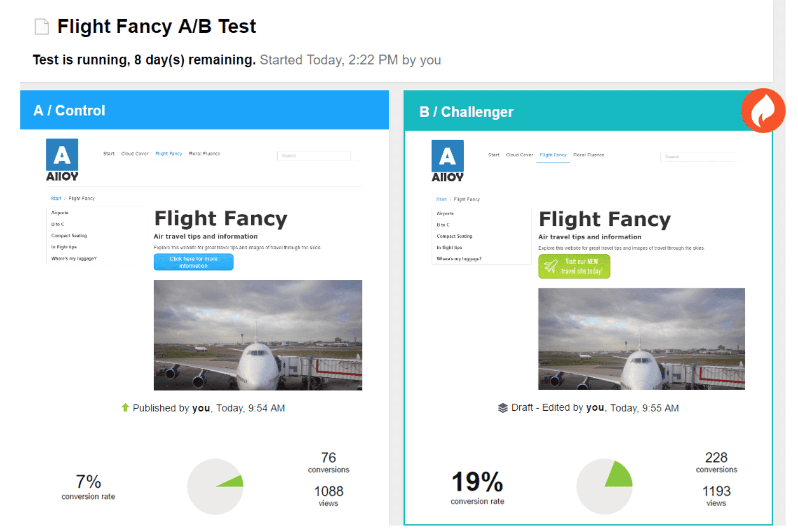Click the airplane photo in Control preview
The image size is (798, 532).
point(258,335)
